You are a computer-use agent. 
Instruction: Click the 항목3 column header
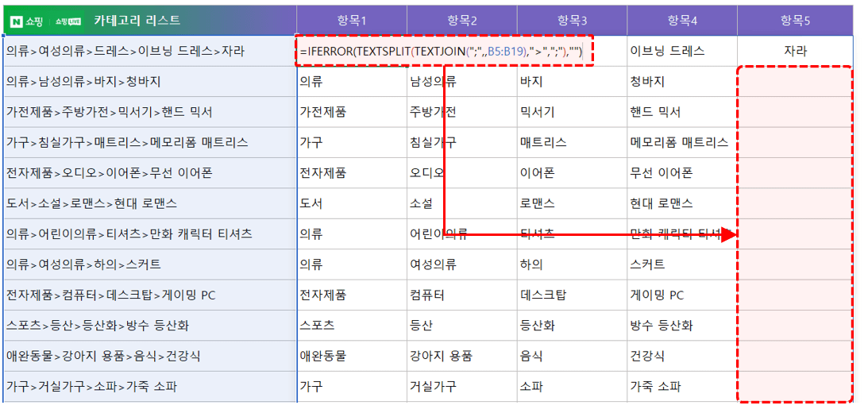click(571, 21)
